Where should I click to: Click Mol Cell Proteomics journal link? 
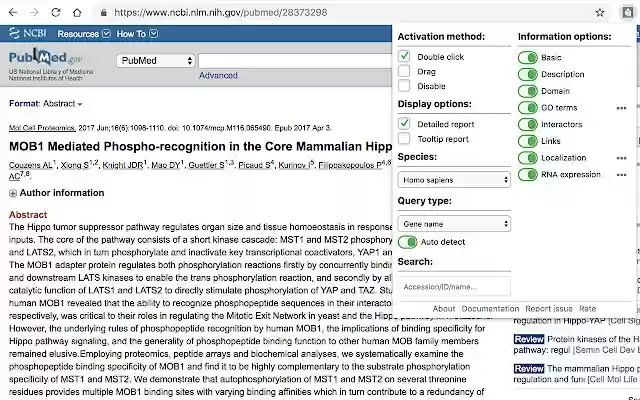pos(42,128)
